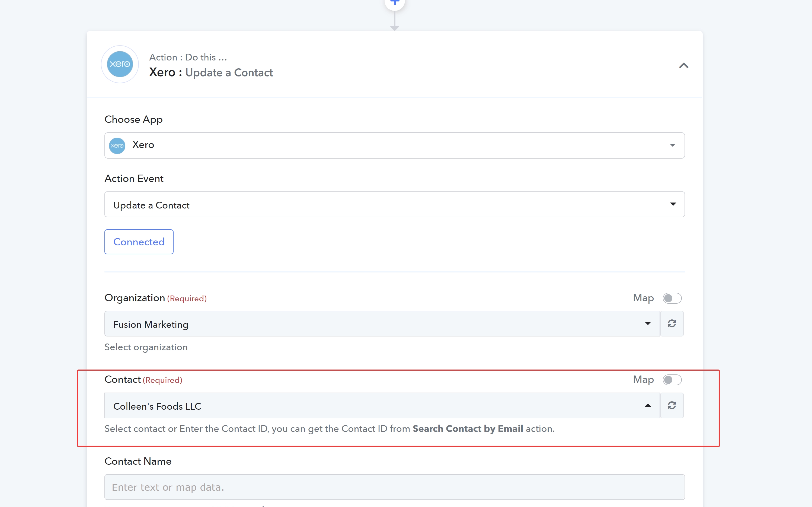The height and width of the screenshot is (507, 812).
Task: Toggle the Map switch for Organization
Action: [x=672, y=298]
